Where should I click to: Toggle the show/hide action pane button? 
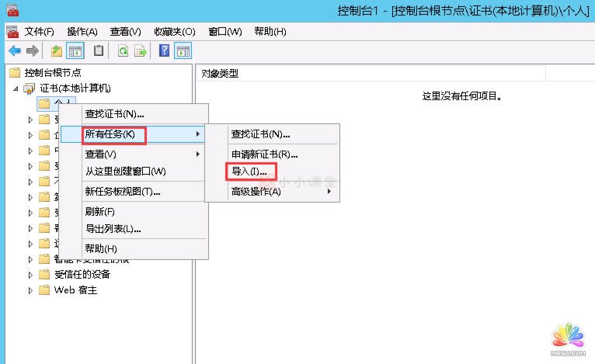pyautogui.click(x=183, y=50)
